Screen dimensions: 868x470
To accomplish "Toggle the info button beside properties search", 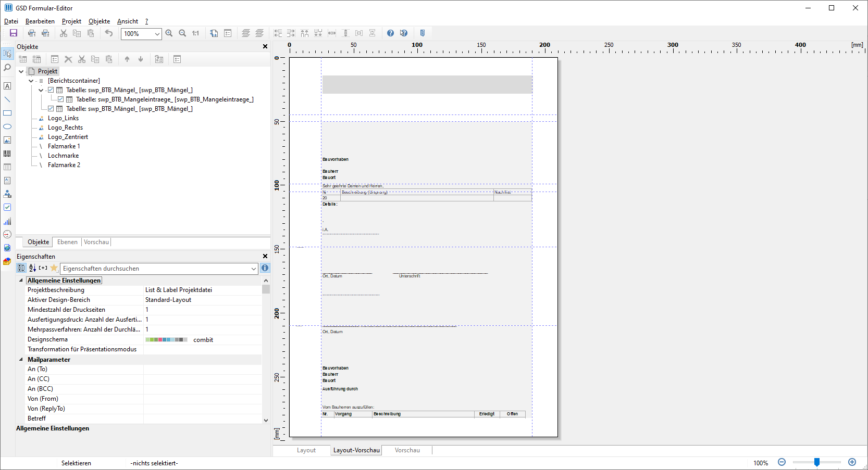I will pyautogui.click(x=265, y=268).
